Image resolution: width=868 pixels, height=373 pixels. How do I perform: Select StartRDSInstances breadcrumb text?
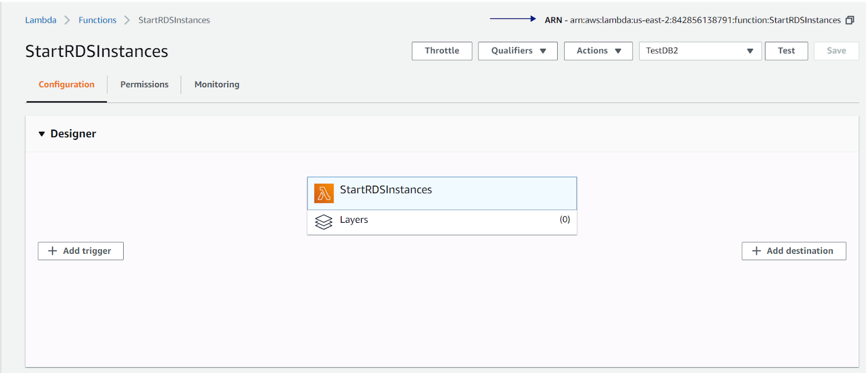pyautogui.click(x=174, y=20)
